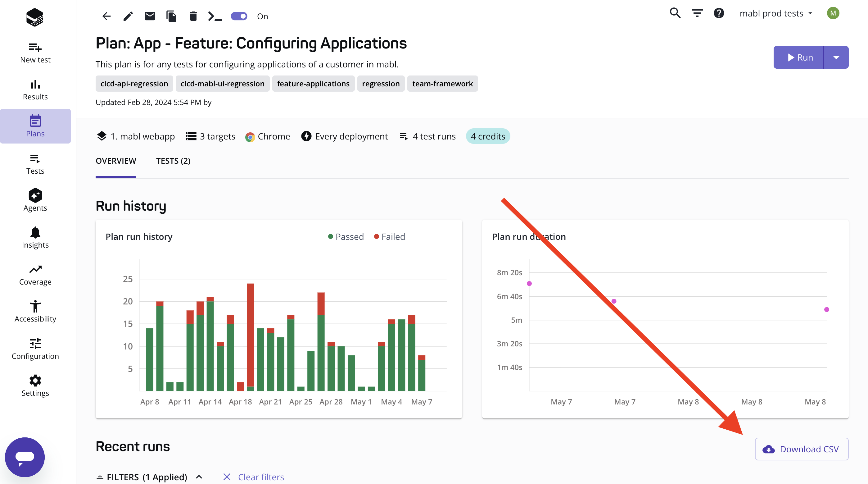Open the Accessibility section
The height and width of the screenshot is (484, 868).
click(35, 312)
